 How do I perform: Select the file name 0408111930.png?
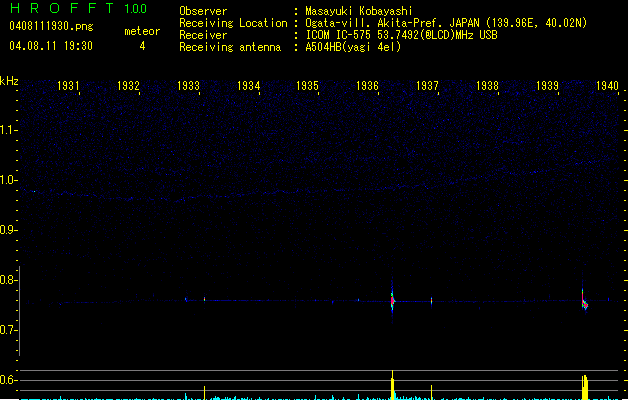[51, 26]
